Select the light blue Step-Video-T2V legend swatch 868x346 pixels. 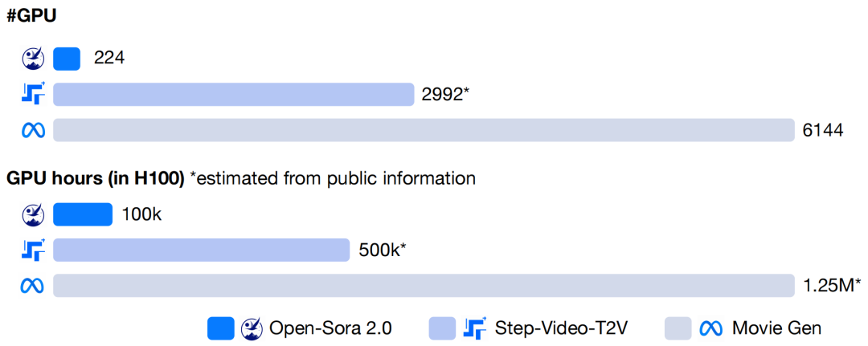442,328
